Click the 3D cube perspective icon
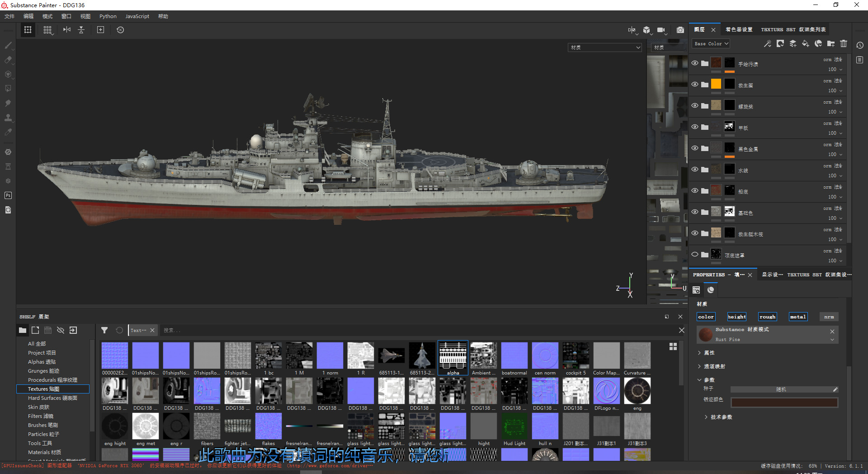Viewport: 868px width, 474px height. pos(647,30)
